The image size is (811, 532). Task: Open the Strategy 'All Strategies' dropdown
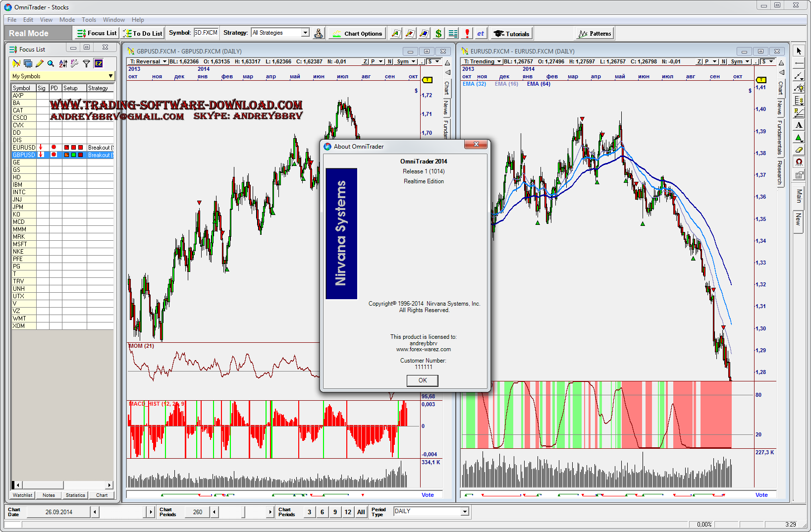[x=305, y=33]
